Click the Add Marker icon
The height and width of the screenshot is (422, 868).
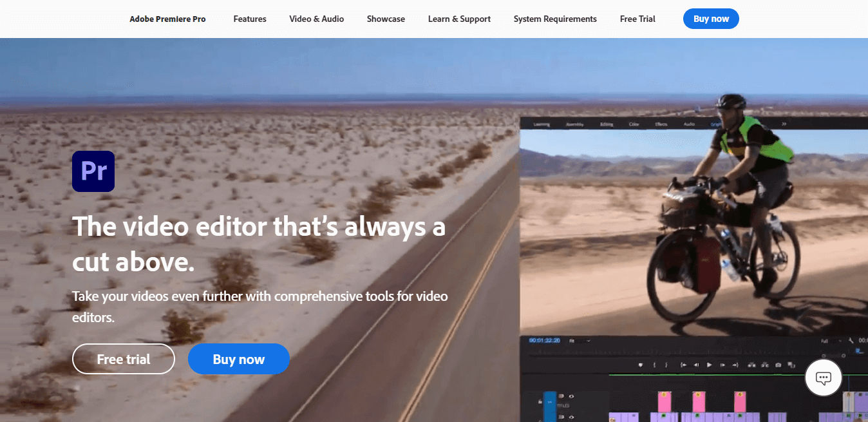point(640,365)
